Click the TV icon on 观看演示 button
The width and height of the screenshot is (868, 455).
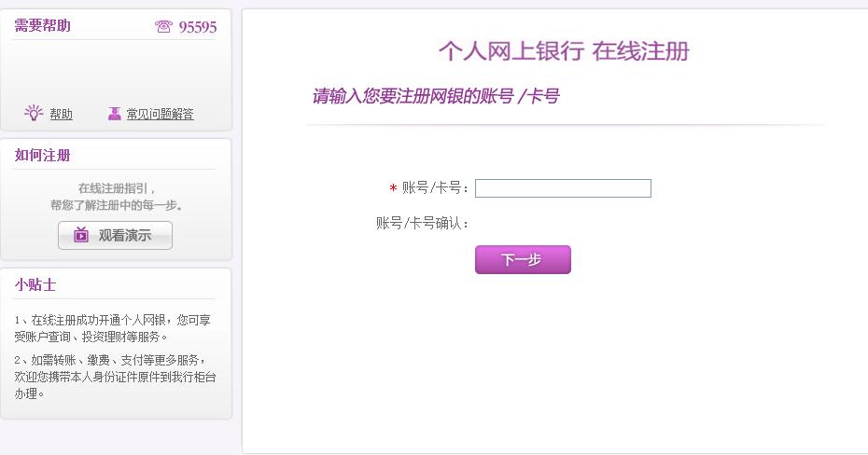[81, 235]
